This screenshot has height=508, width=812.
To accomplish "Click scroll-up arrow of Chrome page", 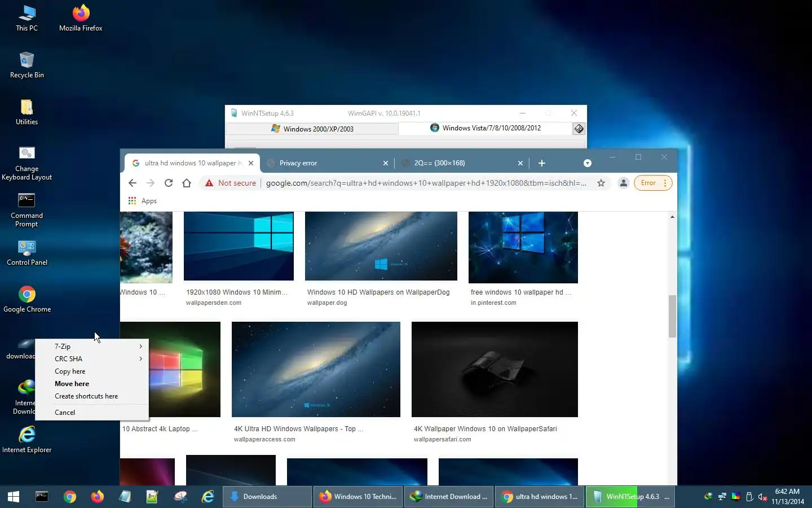I will (x=672, y=217).
